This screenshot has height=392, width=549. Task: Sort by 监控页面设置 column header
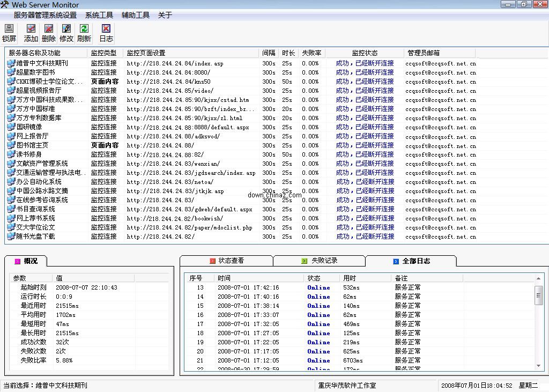191,53
